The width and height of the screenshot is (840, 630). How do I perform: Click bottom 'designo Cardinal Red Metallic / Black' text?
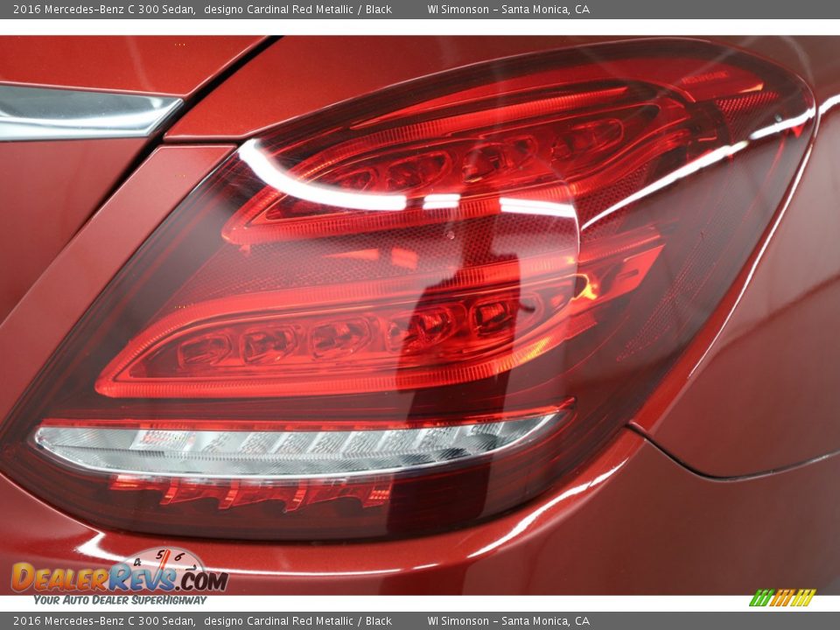pos(297,621)
